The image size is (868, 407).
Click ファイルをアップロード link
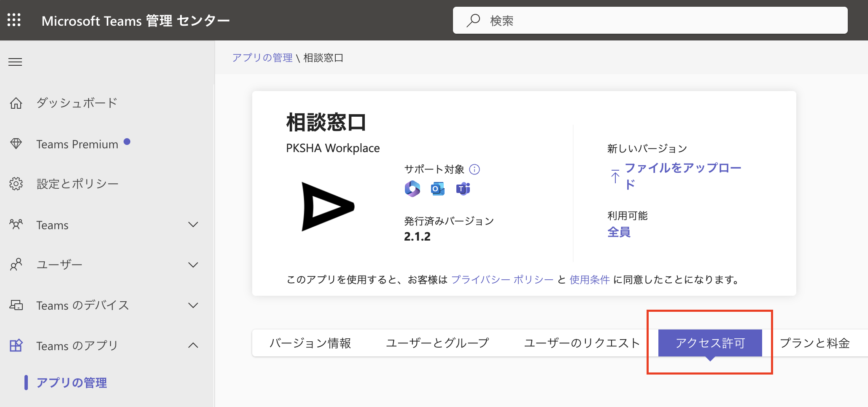682,176
